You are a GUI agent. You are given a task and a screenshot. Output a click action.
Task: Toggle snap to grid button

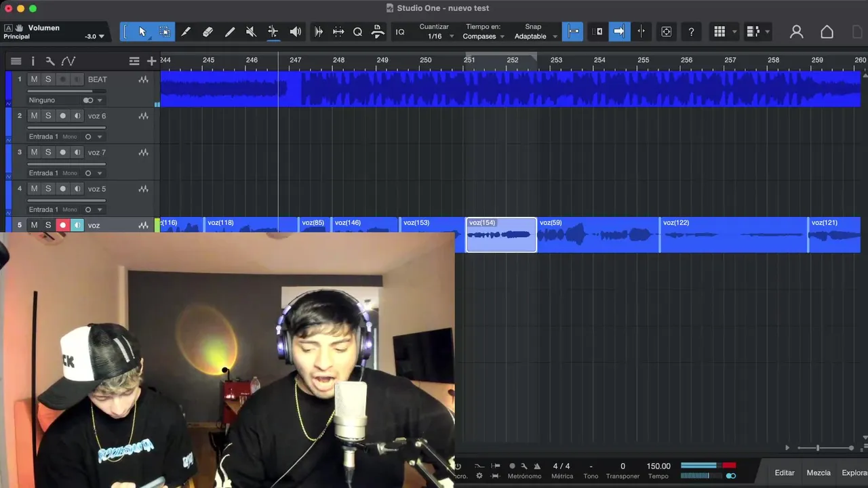[x=572, y=32]
